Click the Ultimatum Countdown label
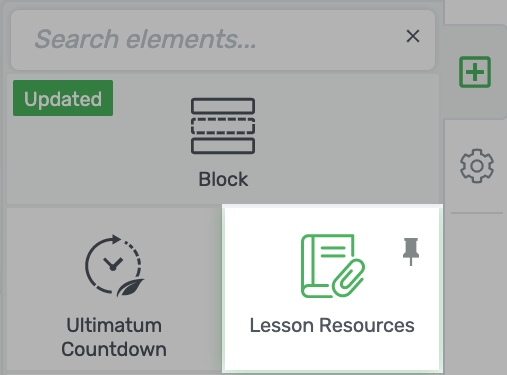Viewport: 507px width, 375px height. [114, 337]
